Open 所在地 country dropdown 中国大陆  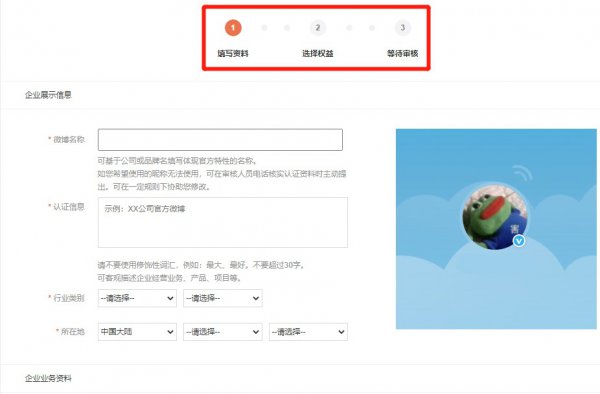[137, 332]
